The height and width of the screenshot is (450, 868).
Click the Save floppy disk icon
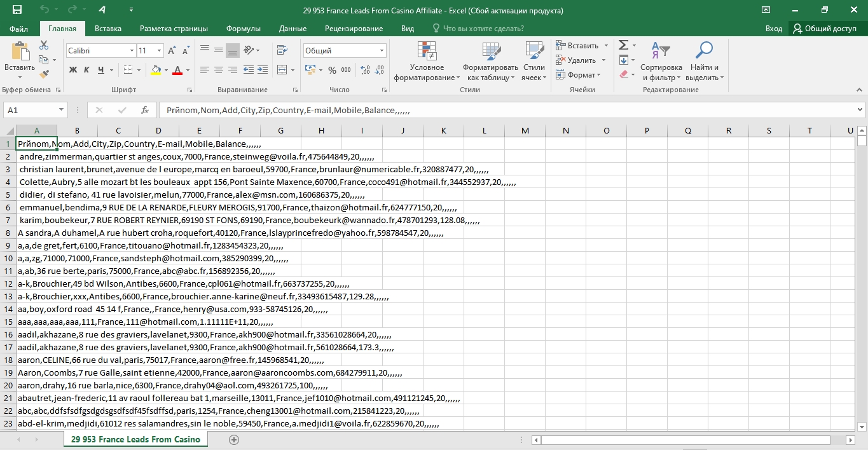point(17,10)
